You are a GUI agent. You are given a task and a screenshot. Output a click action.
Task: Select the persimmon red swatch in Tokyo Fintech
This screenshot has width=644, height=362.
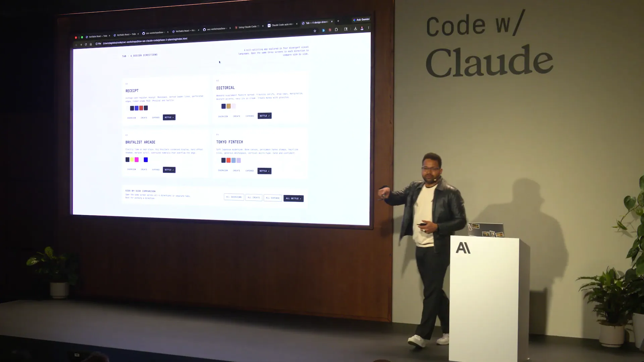tap(228, 160)
